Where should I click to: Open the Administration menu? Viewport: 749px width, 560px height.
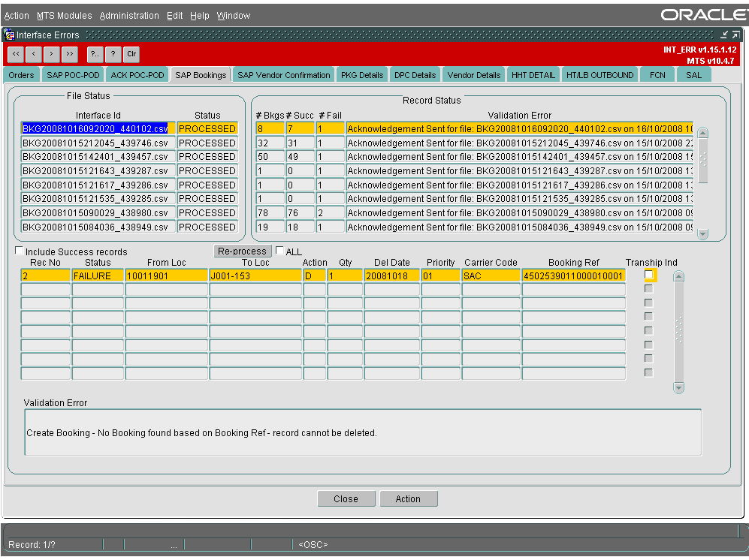[x=129, y=16]
